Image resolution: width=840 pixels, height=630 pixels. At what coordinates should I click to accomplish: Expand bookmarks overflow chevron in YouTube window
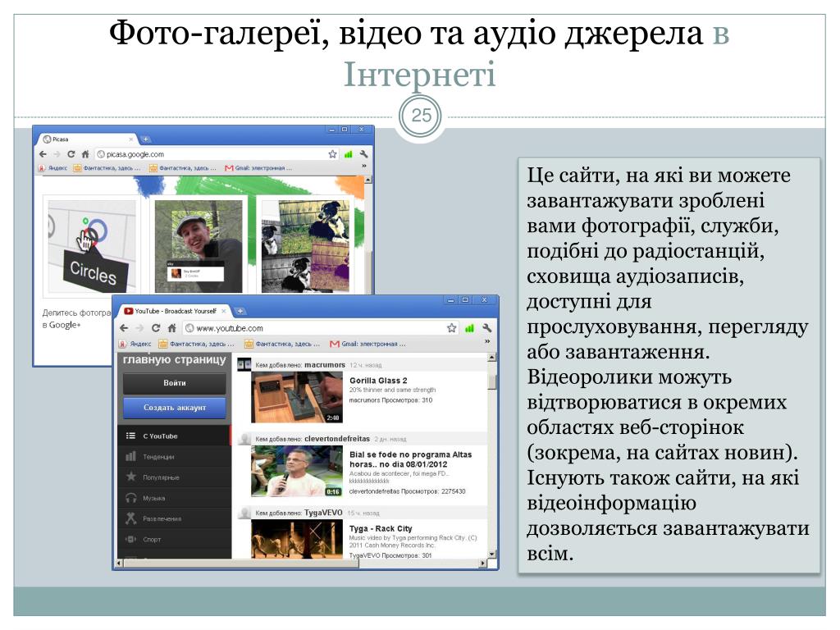pyautogui.click(x=487, y=342)
